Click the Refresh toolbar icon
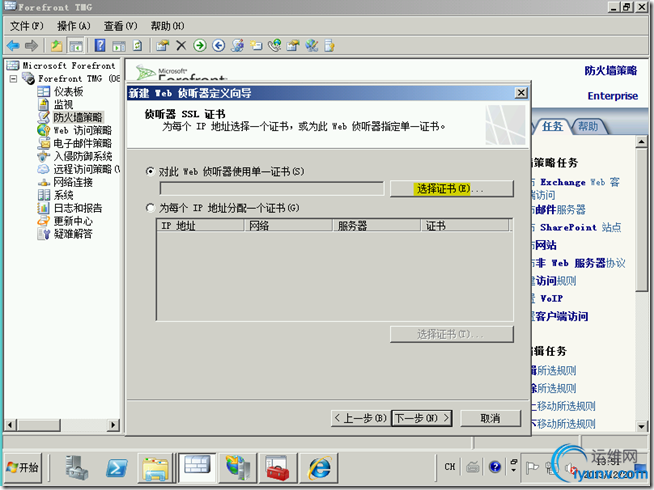The height and width of the screenshot is (490, 654). tap(137, 45)
